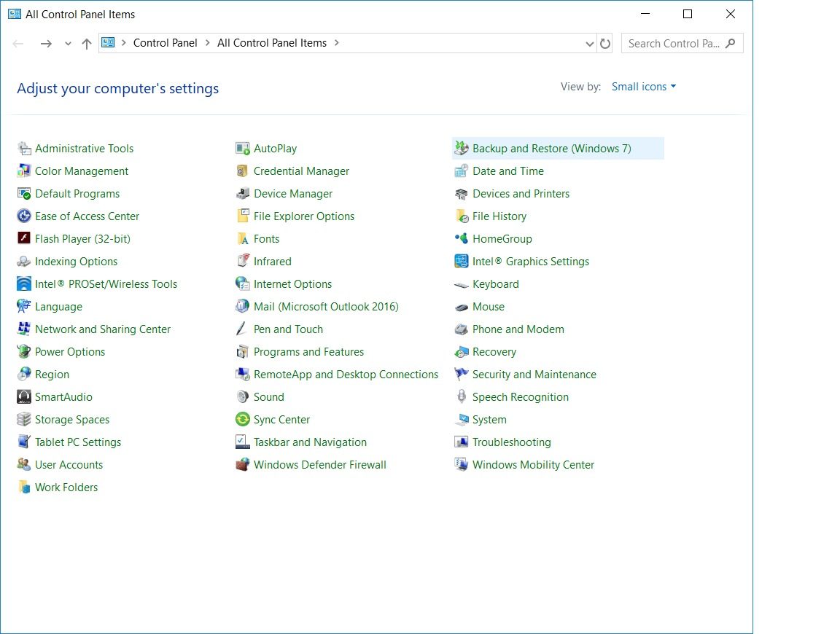Image resolution: width=840 pixels, height=634 pixels.
Task: Open the recent locations dropdown arrow
Action: click(68, 44)
